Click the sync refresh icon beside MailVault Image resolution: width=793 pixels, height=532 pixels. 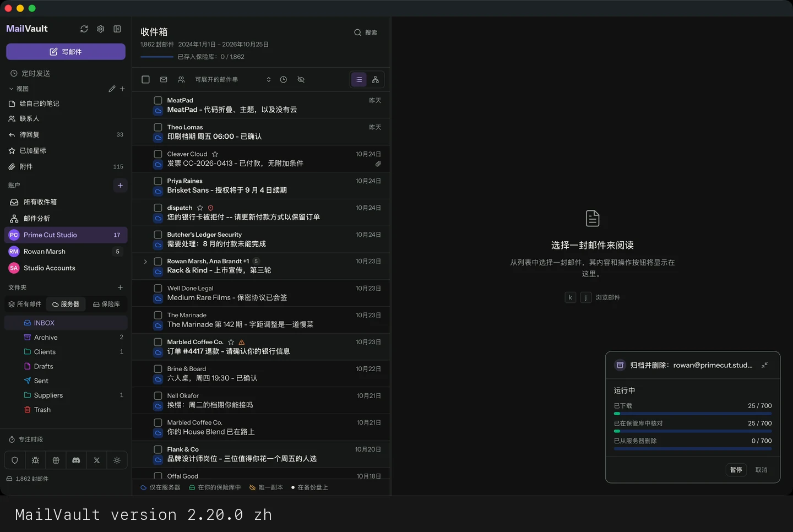[x=84, y=29]
